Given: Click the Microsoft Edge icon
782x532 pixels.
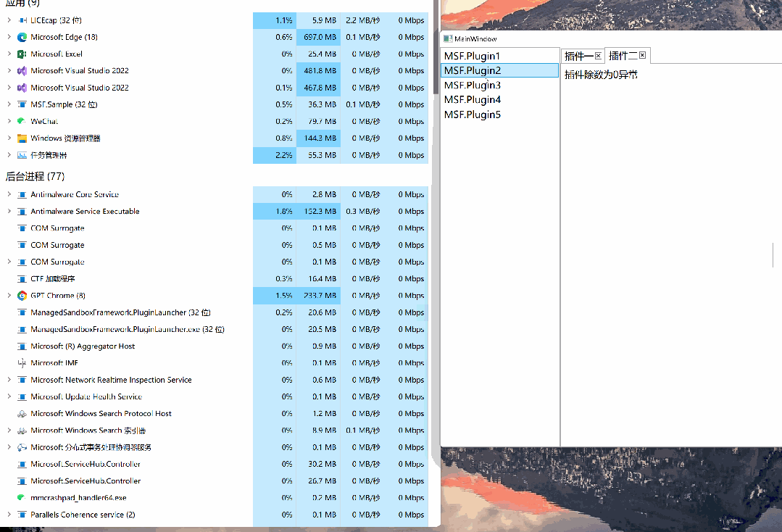Looking at the screenshot, I should (22, 38).
